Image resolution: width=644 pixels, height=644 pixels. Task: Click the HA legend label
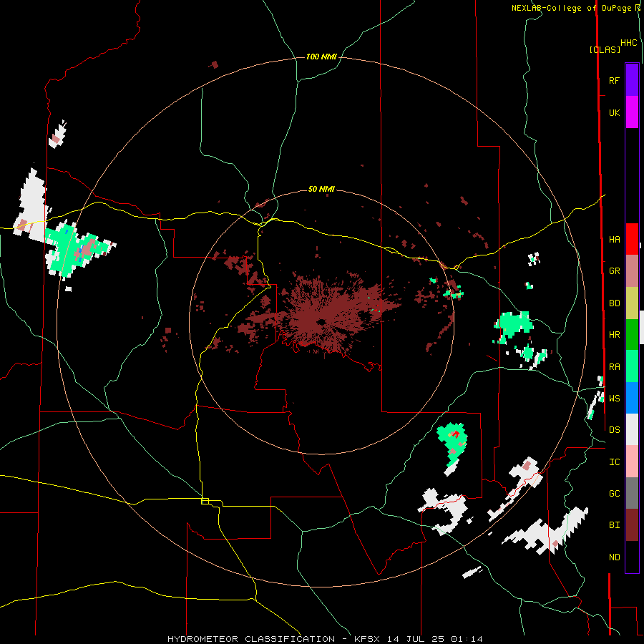click(614, 240)
